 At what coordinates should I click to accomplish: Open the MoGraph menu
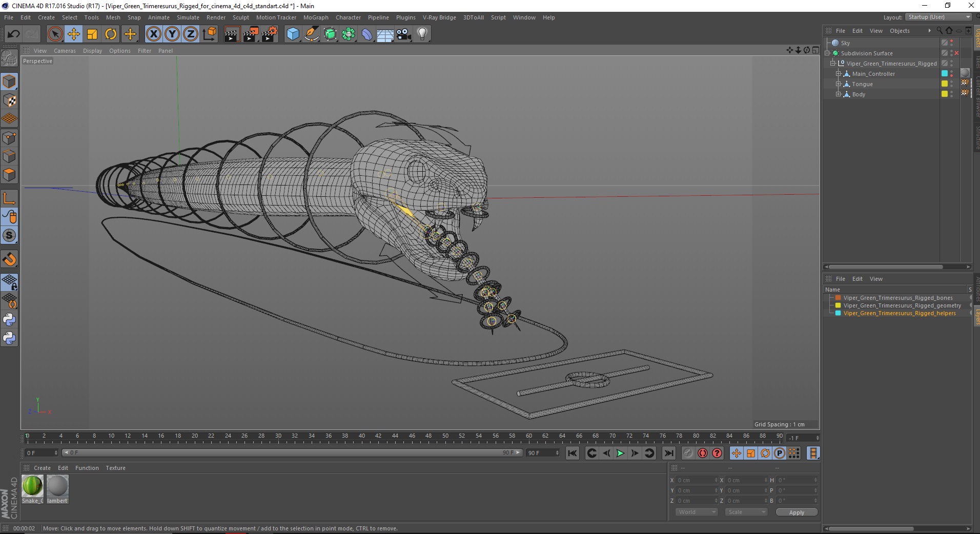pos(316,17)
